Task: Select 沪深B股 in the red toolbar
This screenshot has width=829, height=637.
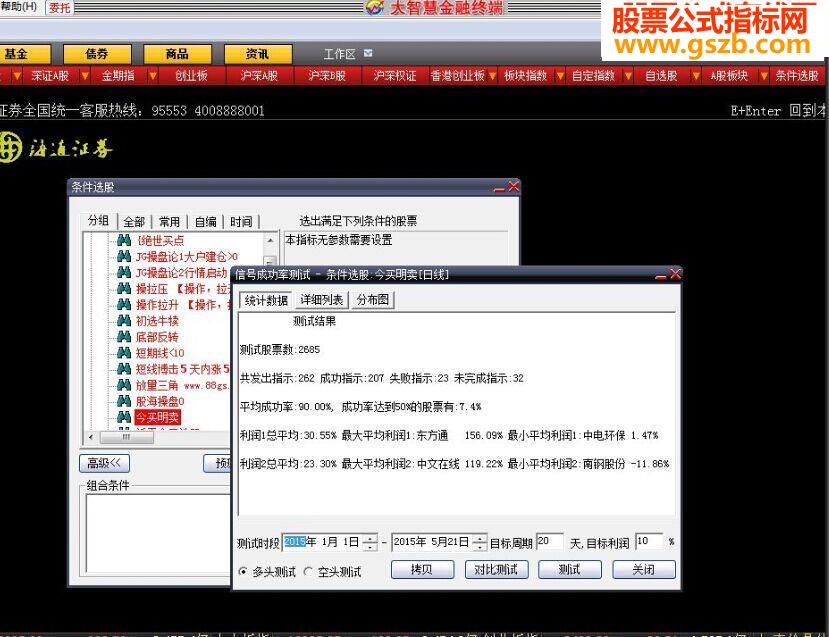Action: pos(327,76)
